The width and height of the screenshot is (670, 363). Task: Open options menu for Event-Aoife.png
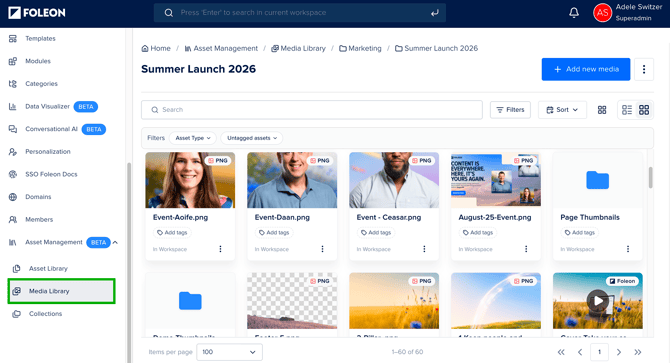pyautogui.click(x=220, y=249)
